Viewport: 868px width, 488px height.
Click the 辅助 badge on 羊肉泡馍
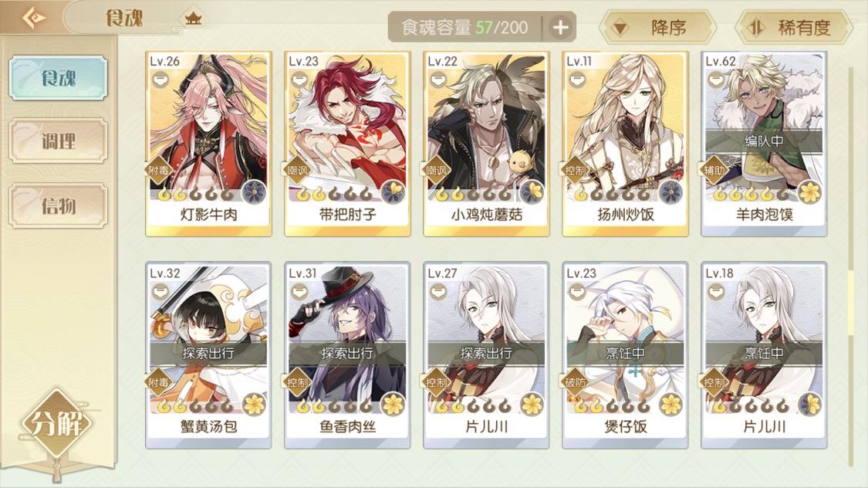click(x=714, y=170)
